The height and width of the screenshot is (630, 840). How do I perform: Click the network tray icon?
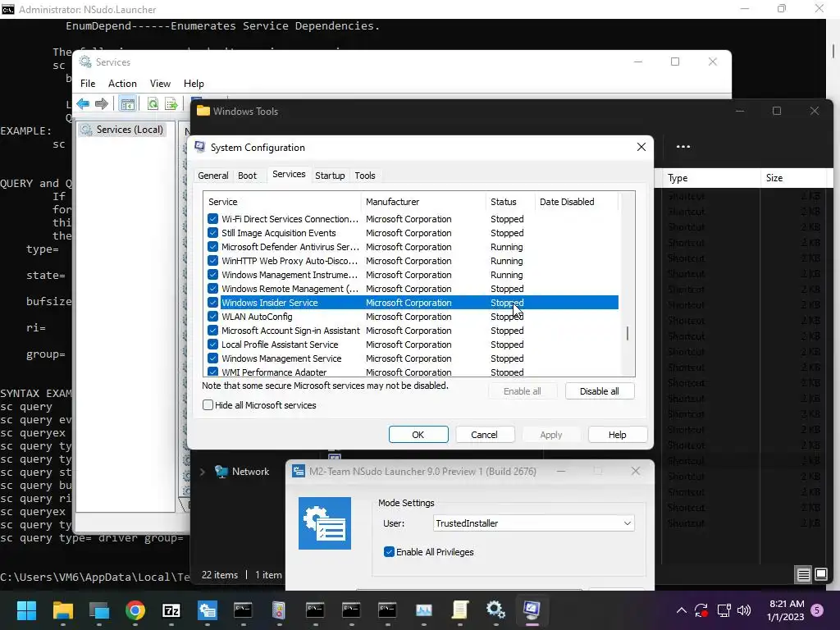724,610
